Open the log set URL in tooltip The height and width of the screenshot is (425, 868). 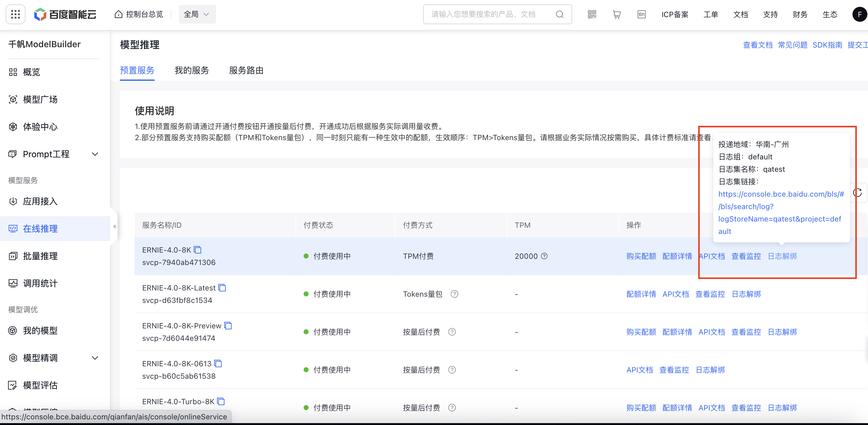(781, 212)
